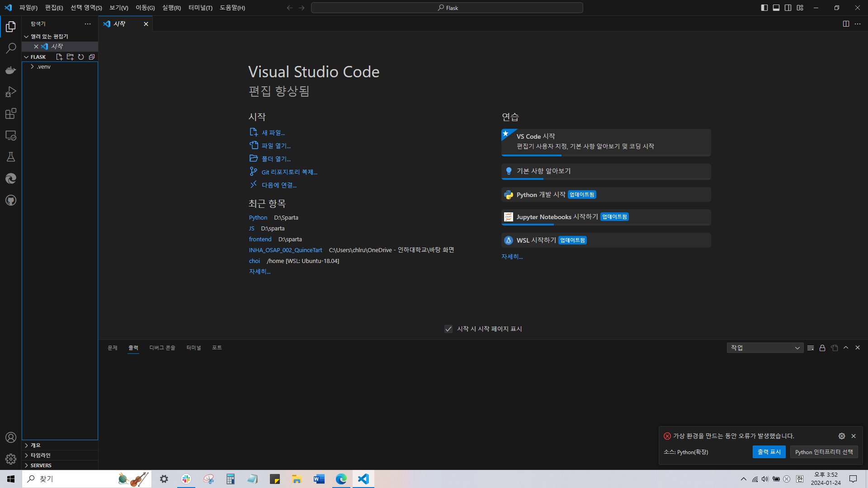868x488 pixels.
Task: Open Microsoft Word from taskbar
Action: click(x=319, y=479)
